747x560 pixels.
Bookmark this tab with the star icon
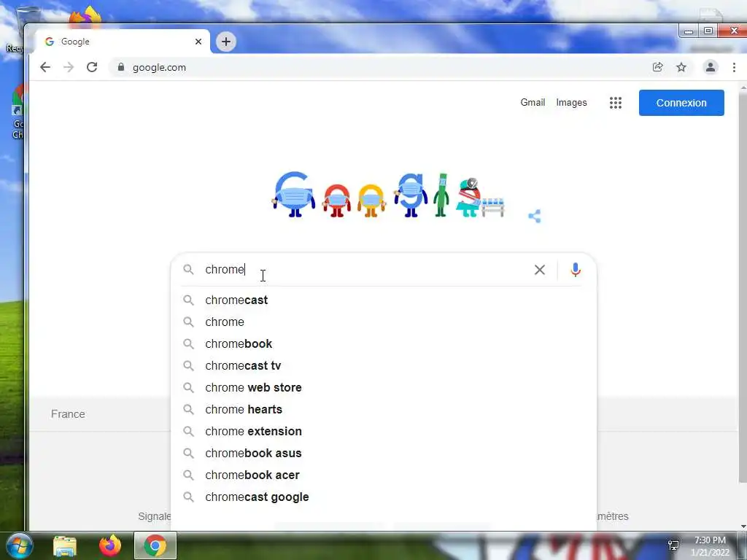[681, 67]
